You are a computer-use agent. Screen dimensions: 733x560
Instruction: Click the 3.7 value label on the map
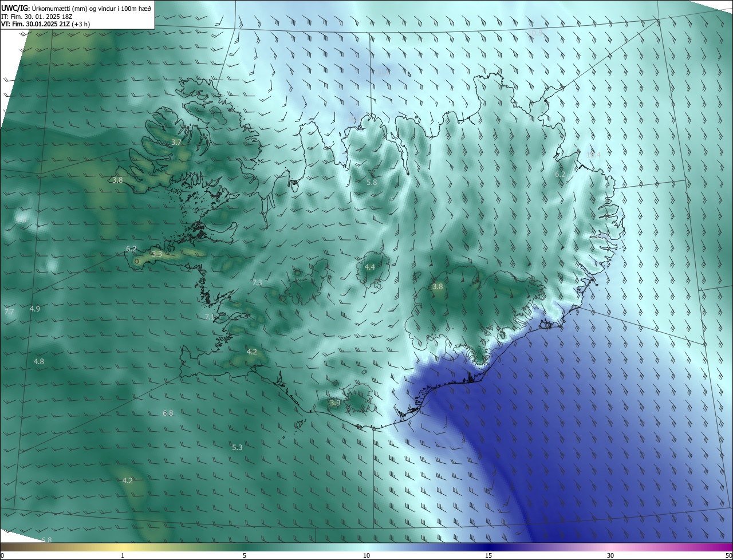click(176, 142)
